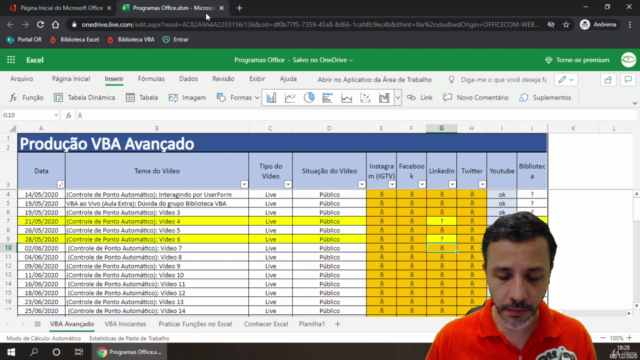Switch to VBA Iniciantes sheet
Image resolution: width=640 pixels, height=360 pixels.
pos(125,324)
